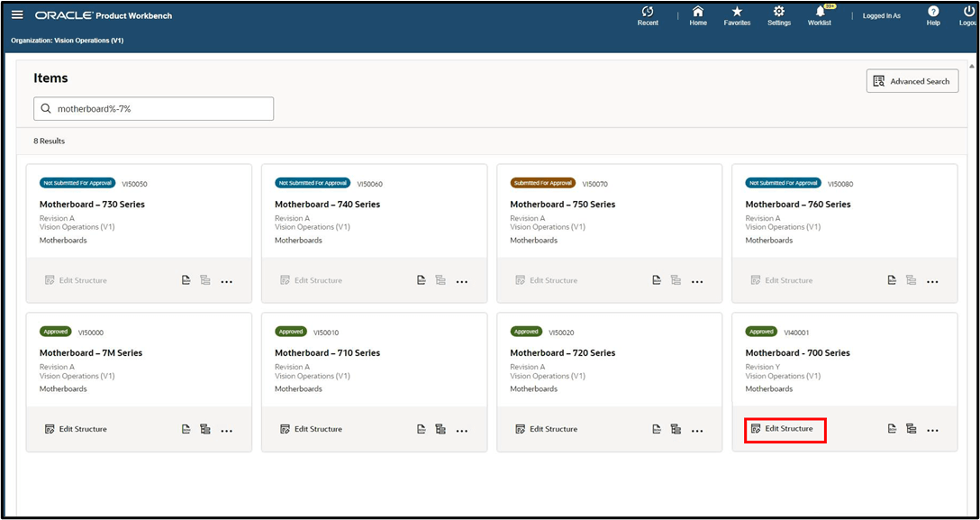The height and width of the screenshot is (520, 980).
Task: Click Edit Structure on Motherboard 740 Series
Action: coord(311,280)
